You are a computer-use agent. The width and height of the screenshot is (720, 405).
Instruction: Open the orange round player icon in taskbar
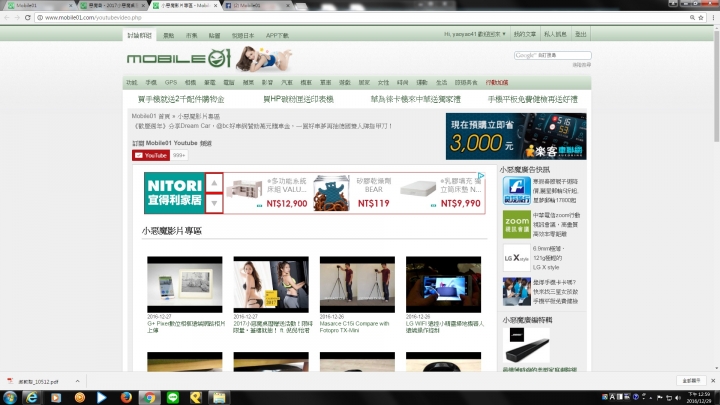point(79,397)
